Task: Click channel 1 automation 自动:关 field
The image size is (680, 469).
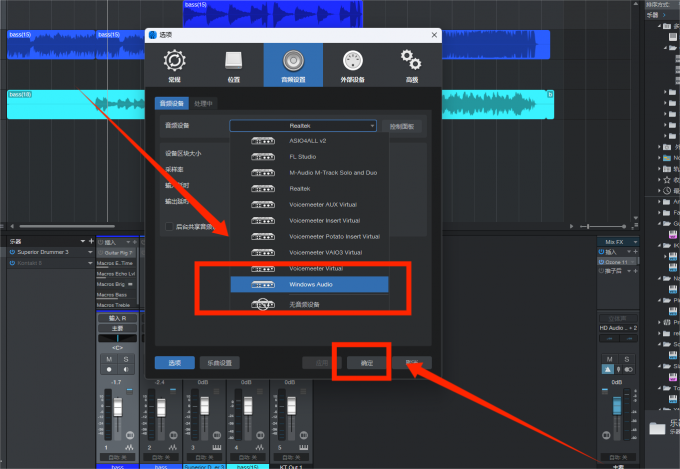Action: (x=118, y=457)
